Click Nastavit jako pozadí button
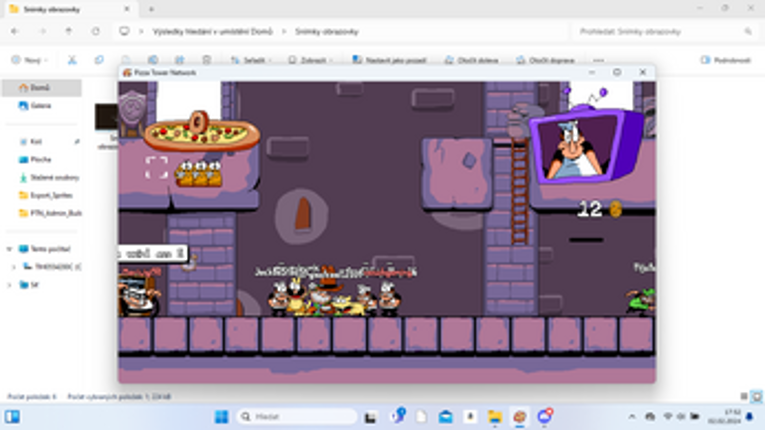 [389, 60]
